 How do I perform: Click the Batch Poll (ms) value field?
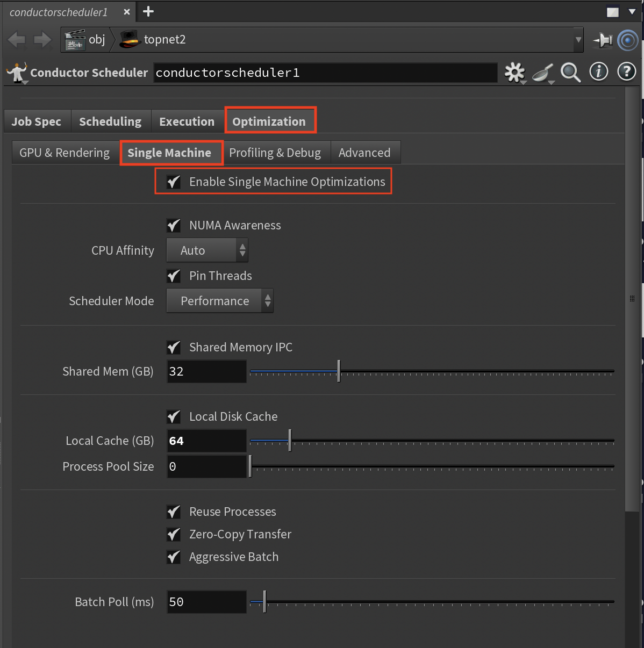point(206,602)
